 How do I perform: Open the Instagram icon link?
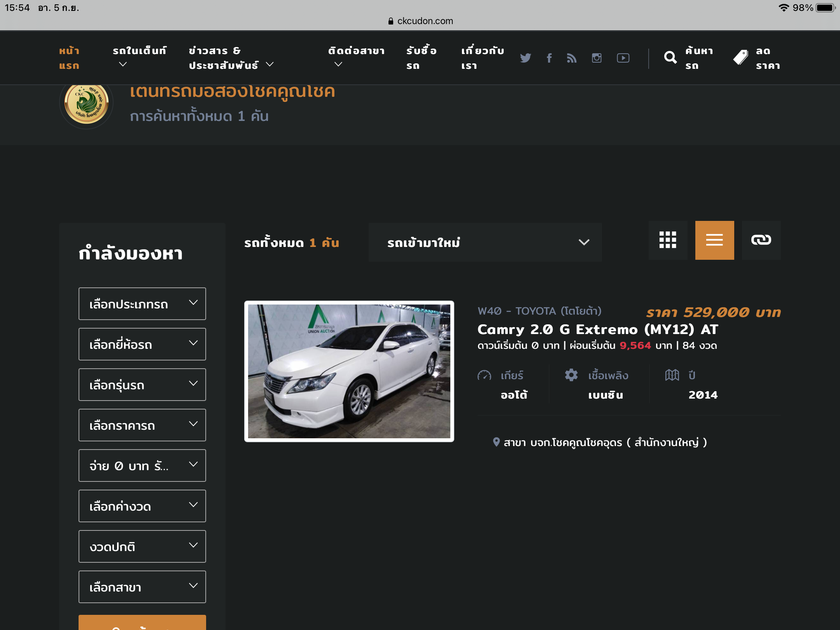point(597,58)
